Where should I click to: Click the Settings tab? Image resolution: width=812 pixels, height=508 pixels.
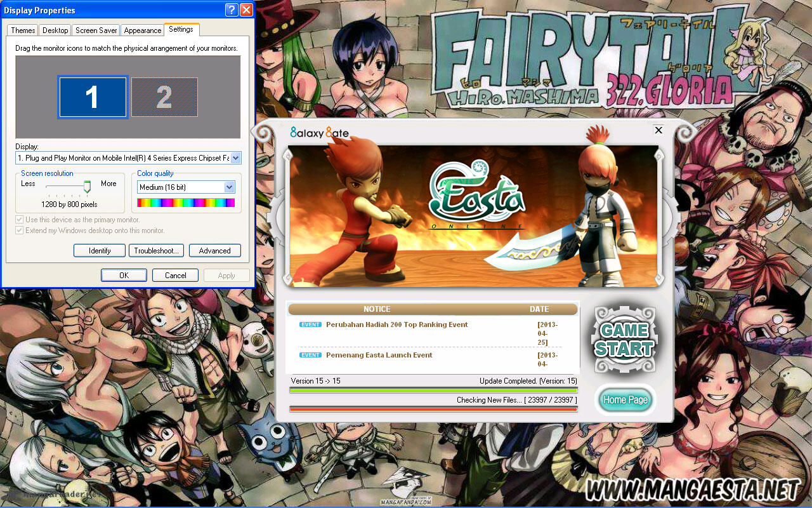pyautogui.click(x=181, y=29)
